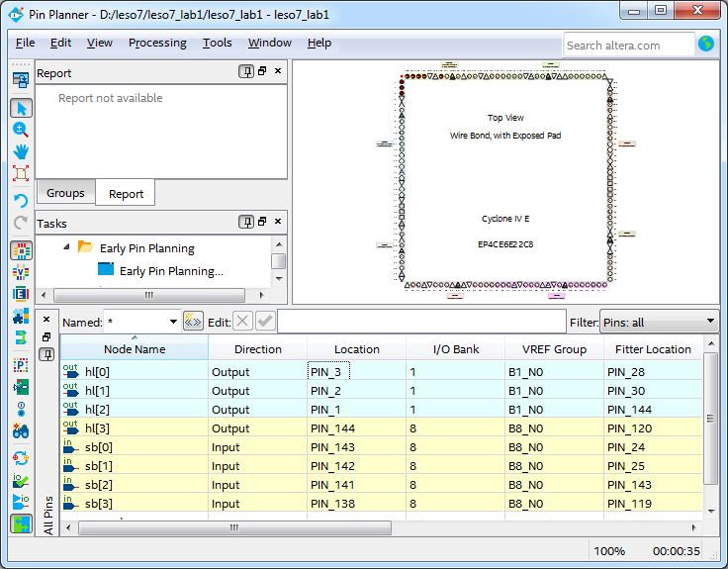This screenshot has width=728, height=569.
Task: Switch to the Report tab
Action: [x=126, y=194]
